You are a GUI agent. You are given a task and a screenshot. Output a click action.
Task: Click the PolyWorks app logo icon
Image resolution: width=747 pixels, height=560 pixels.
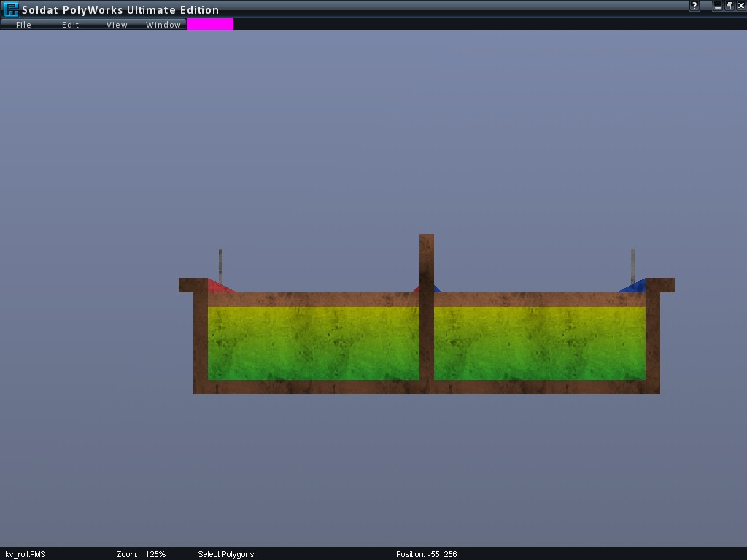[10, 9]
